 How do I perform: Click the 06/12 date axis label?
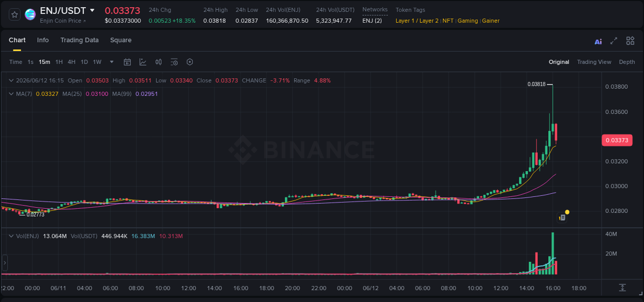[370, 288]
